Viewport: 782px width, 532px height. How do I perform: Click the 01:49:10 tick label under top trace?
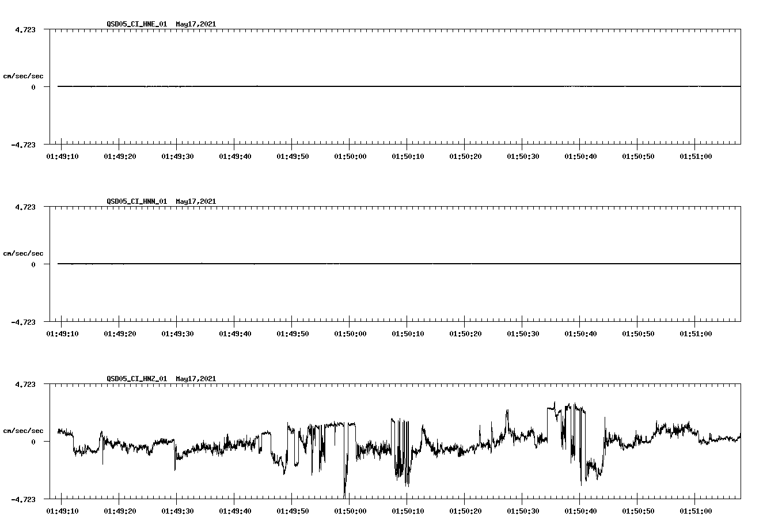(62, 155)
